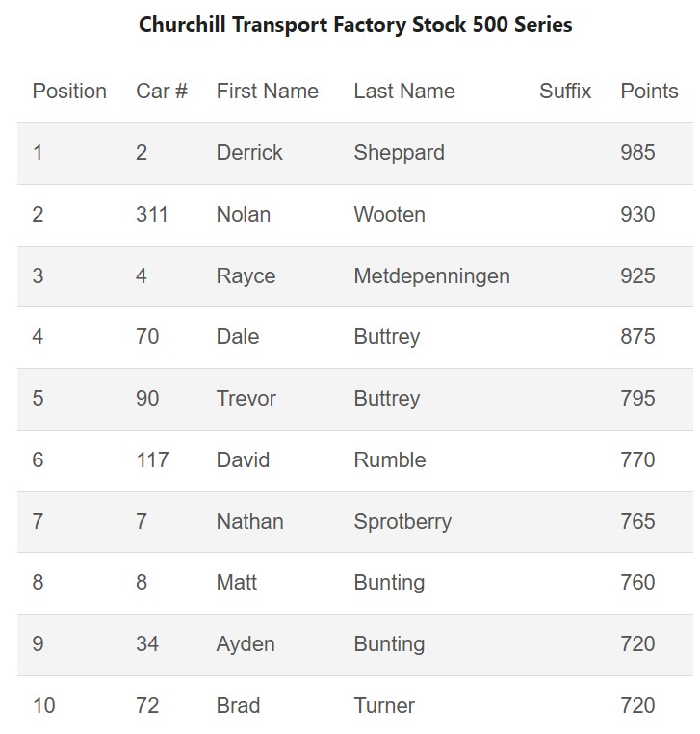The height and width of the screenshot is (734, 700).
Task: Select last name Sheppard
Action: [x=399, y=153]
